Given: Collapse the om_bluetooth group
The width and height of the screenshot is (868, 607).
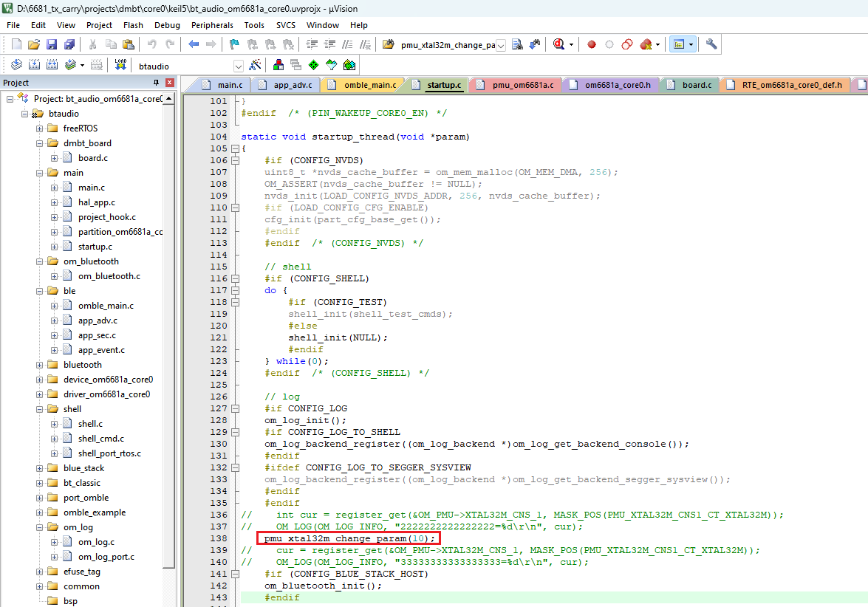Looking at the screenshot, I should (39, 261).
